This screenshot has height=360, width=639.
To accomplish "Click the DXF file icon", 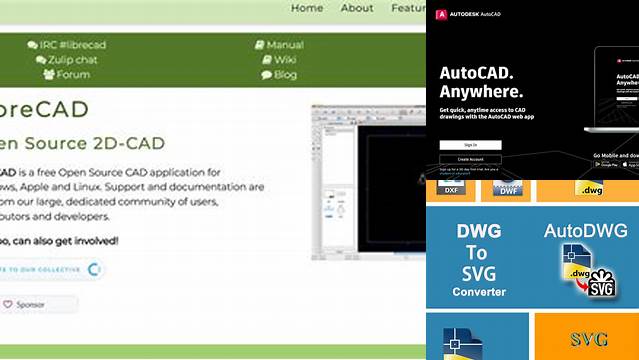I will click(451, 188).
